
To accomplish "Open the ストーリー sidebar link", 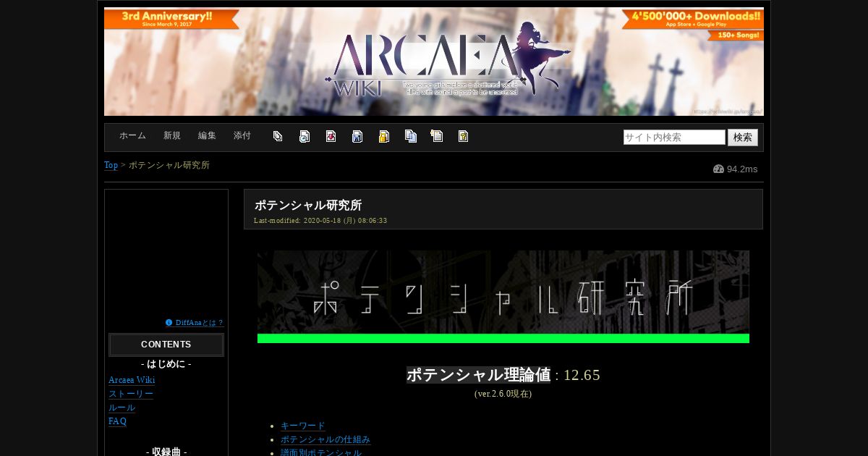I will tap(131, 394).
